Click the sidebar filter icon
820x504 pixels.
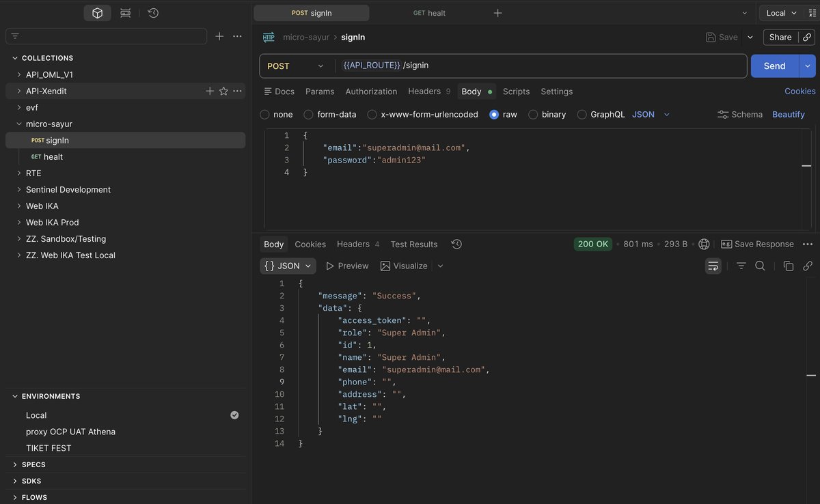(x=15, y=36)
